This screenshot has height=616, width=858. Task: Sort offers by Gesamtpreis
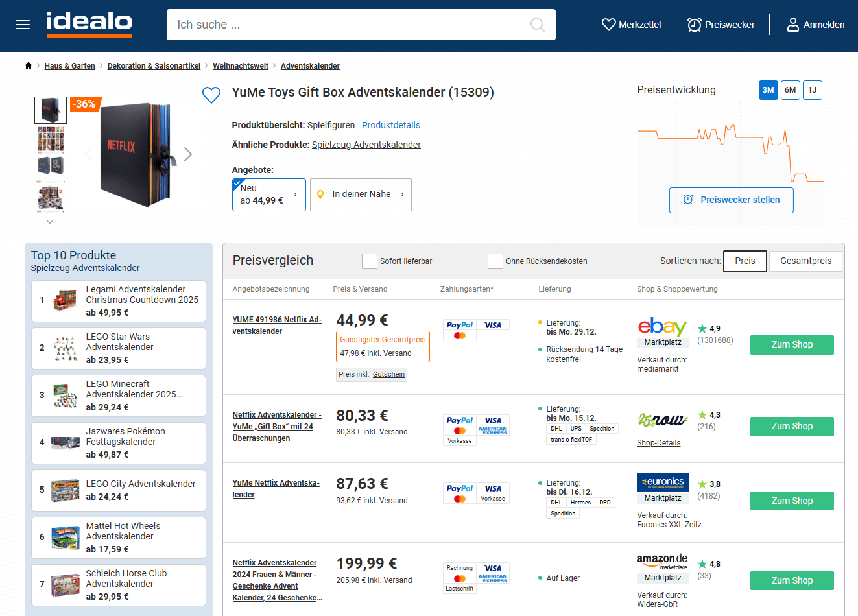805,261
